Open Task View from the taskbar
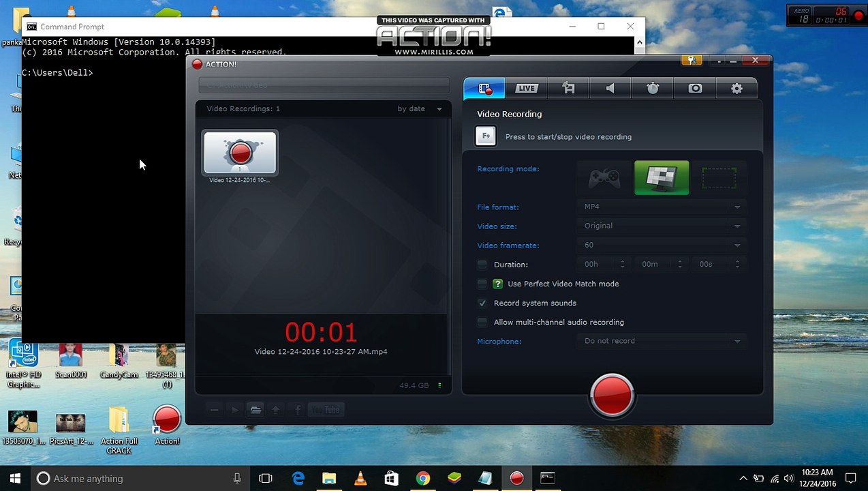 [266, 479]
